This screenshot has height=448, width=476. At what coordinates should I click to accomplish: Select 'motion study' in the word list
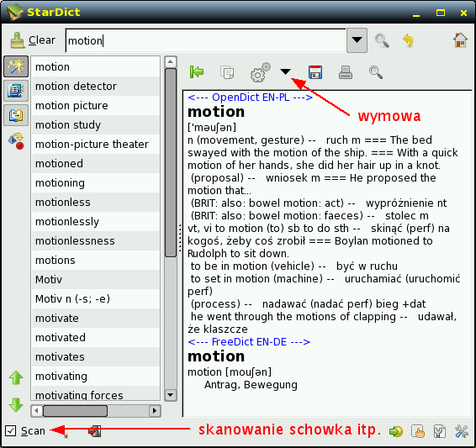point(96,124)
